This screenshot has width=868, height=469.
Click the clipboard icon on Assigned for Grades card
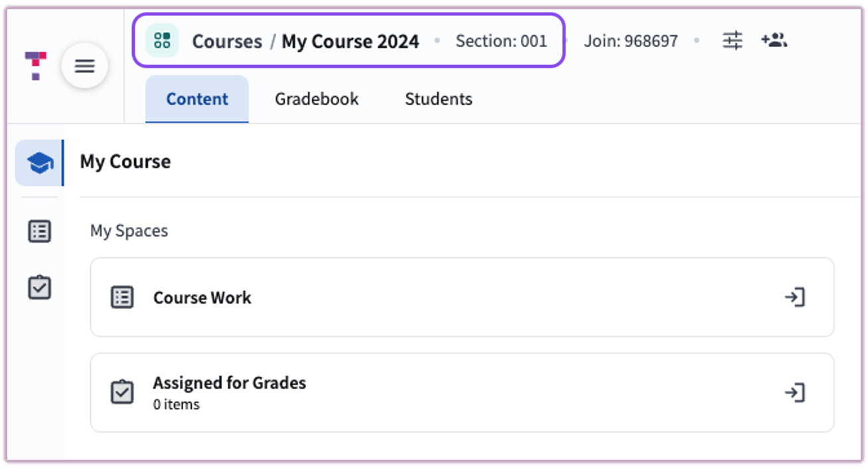click(121, 392)
